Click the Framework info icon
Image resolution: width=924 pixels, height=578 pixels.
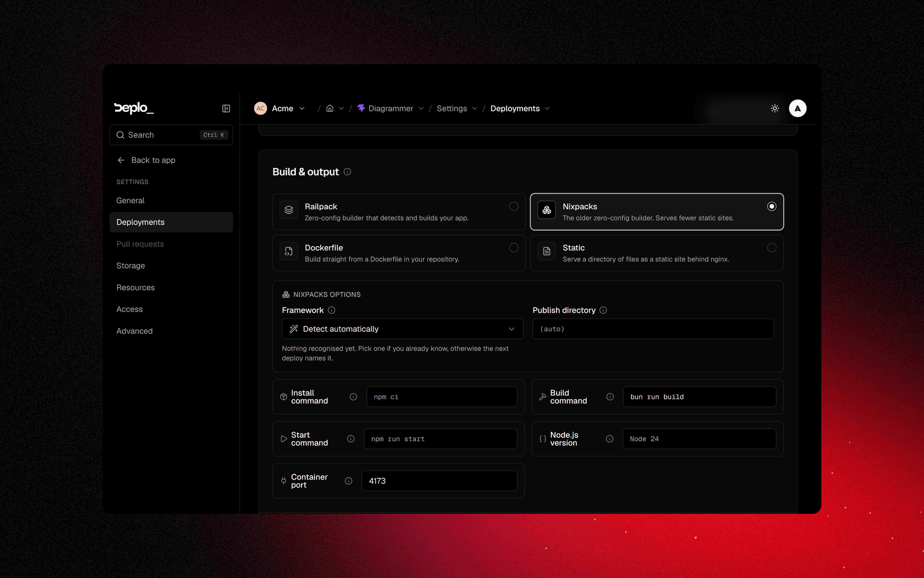pyautogui.click(x=332, y=310)
